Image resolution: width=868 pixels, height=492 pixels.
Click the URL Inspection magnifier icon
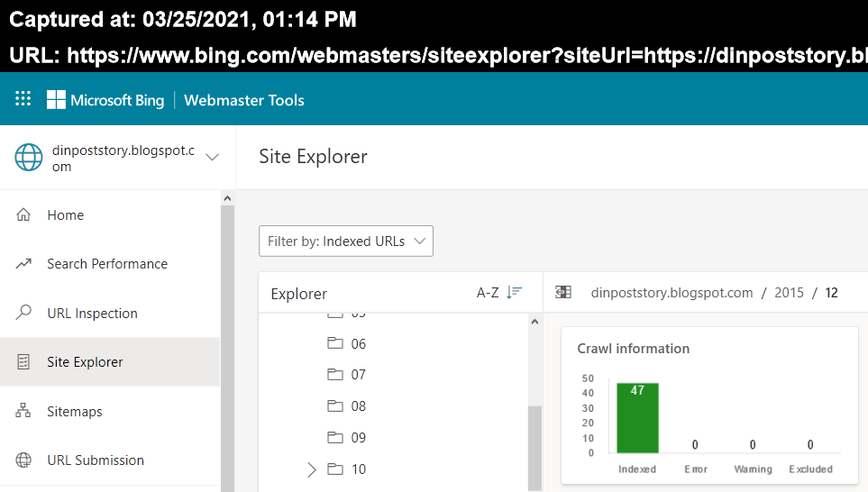point(23,313)
